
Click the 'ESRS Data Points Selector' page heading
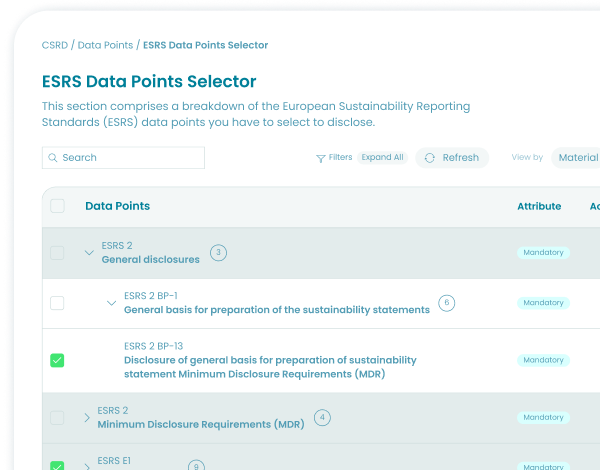click(149, 82)
